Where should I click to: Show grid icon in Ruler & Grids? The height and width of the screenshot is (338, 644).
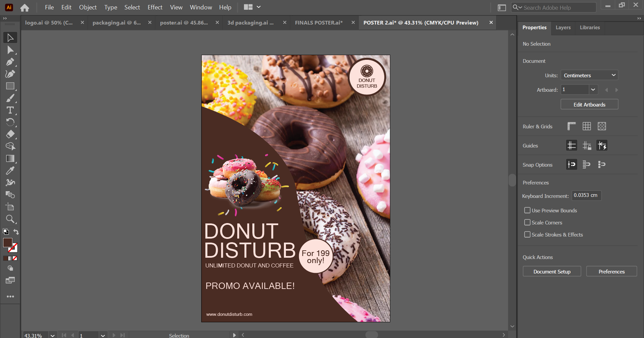pyautogui.click(x=587, y=126)
